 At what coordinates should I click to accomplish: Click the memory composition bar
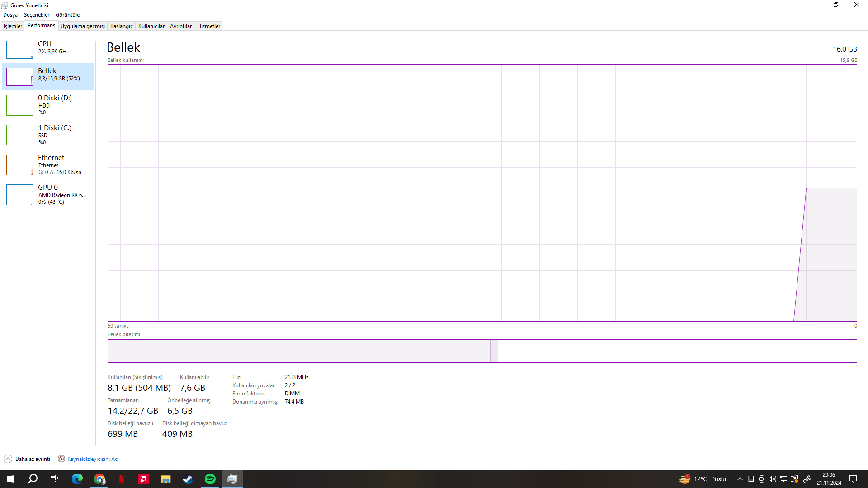(482, 351)
